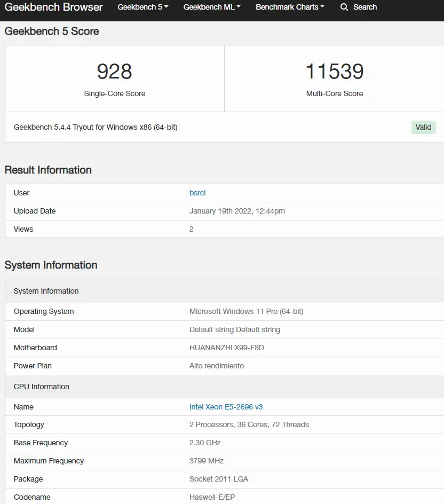Click the Geekbench 5.4.4 Tryout version text
The height and width of the screenshot is (504, 444).
96,127
